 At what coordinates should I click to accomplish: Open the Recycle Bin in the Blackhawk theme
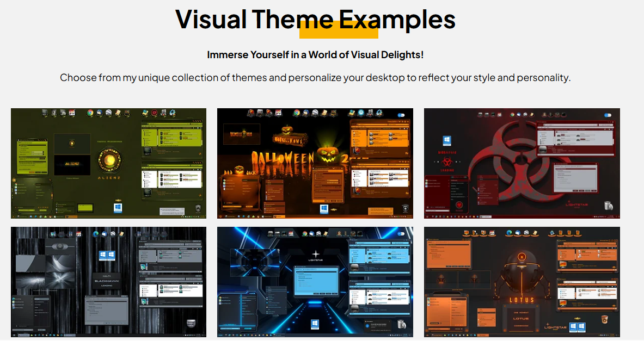point(191,324)
